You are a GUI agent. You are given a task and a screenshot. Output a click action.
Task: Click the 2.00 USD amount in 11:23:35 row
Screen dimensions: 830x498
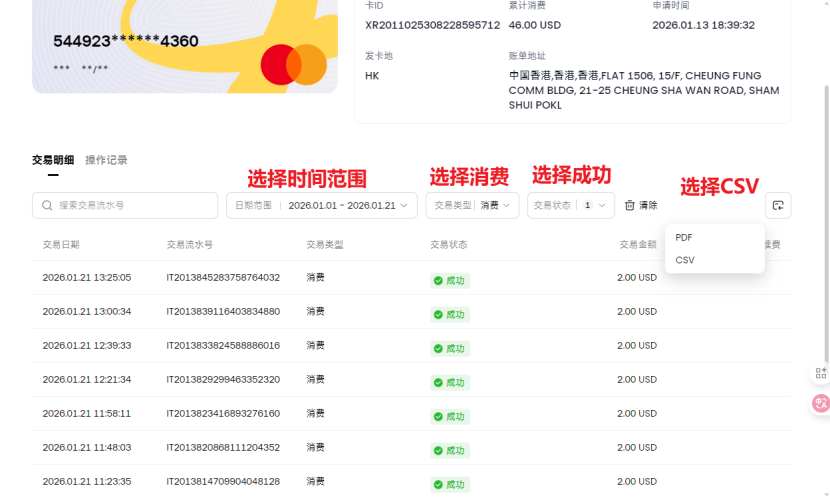(x=637, y=481)
